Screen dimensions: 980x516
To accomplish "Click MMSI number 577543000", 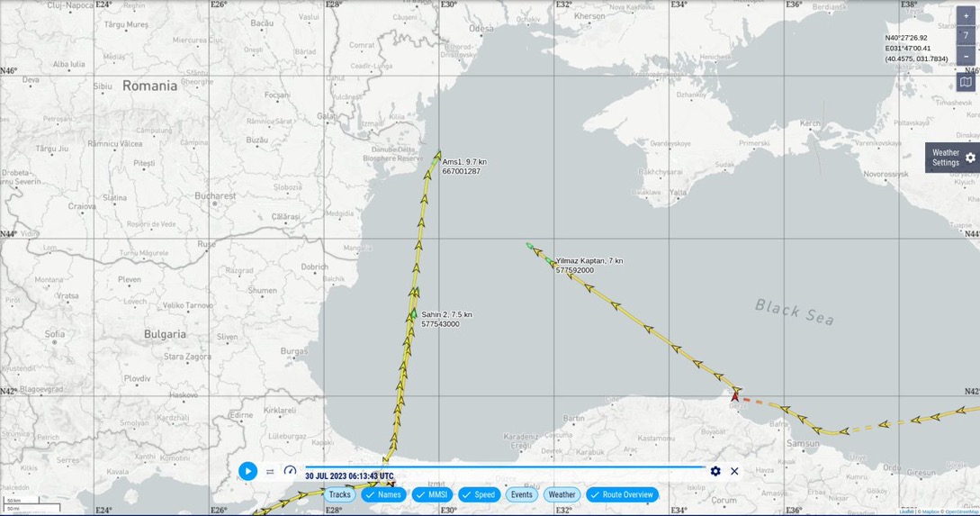I will [440, 324].
